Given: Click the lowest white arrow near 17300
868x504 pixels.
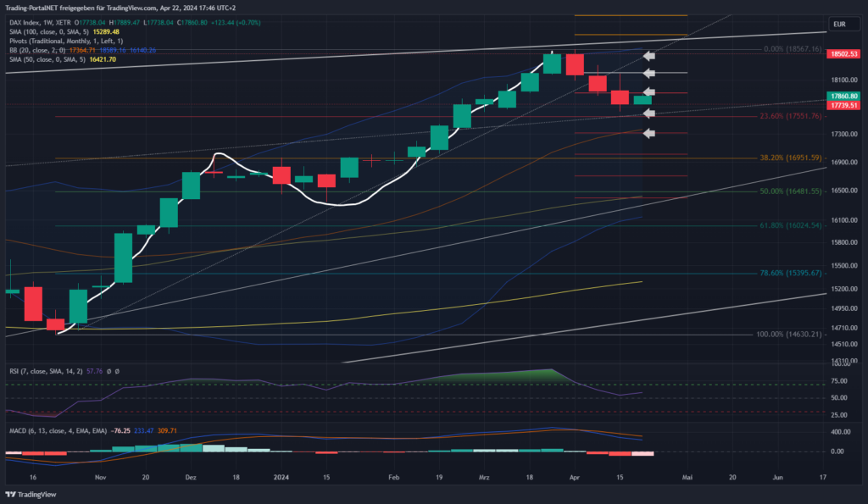Looking at the screenshot, I should [x=649, y=133].
